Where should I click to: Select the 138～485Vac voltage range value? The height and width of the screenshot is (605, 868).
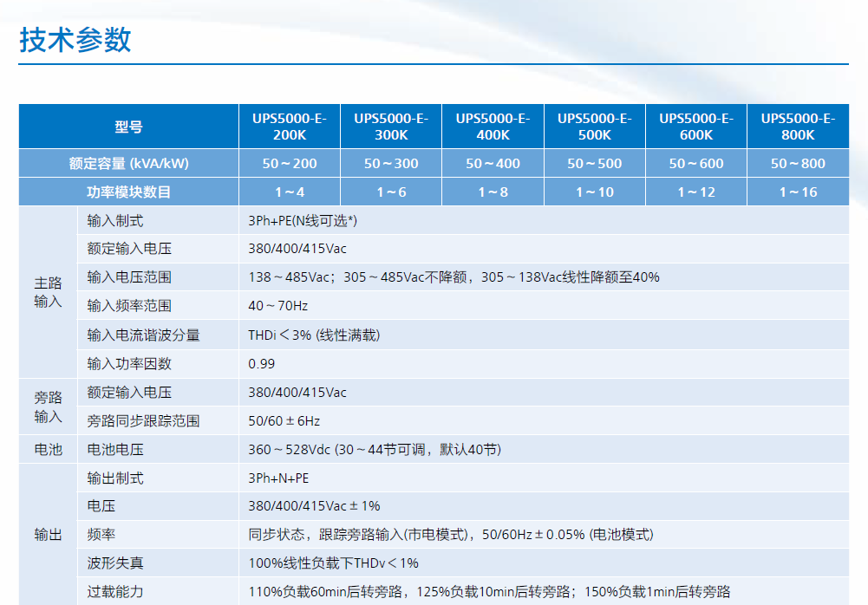454,277
